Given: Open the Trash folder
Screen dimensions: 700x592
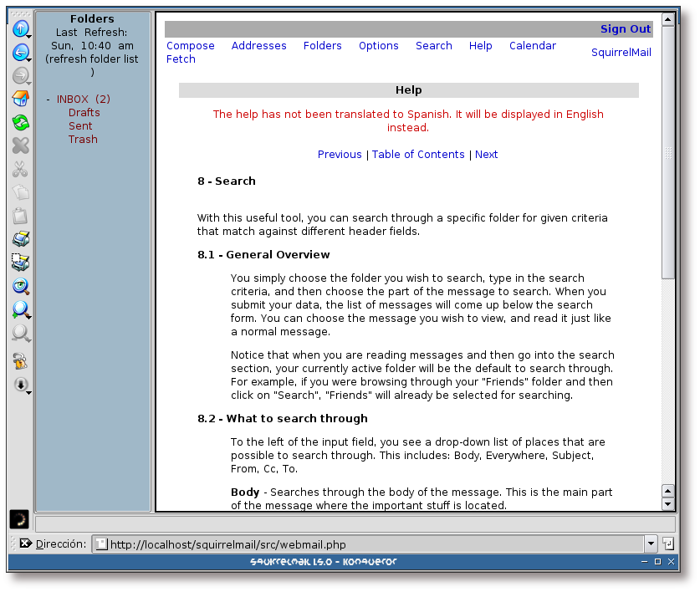Looking at the screenshot, I should [83, 140].
